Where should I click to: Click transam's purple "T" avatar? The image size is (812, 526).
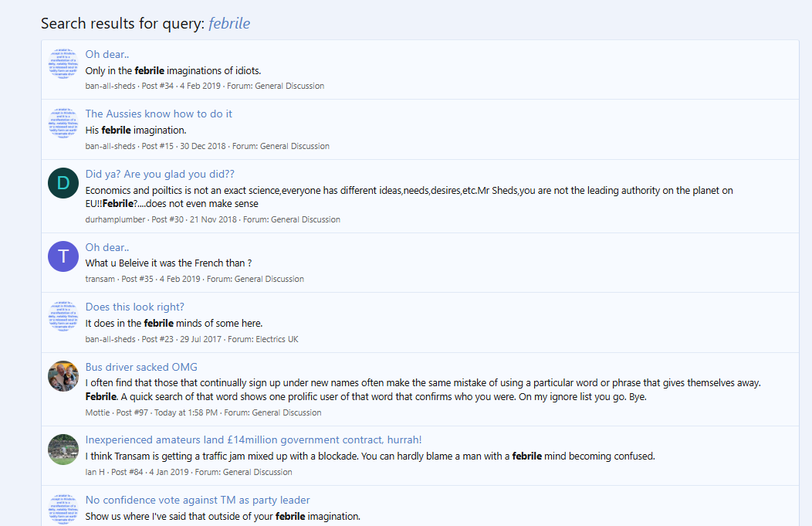point(63,256)
